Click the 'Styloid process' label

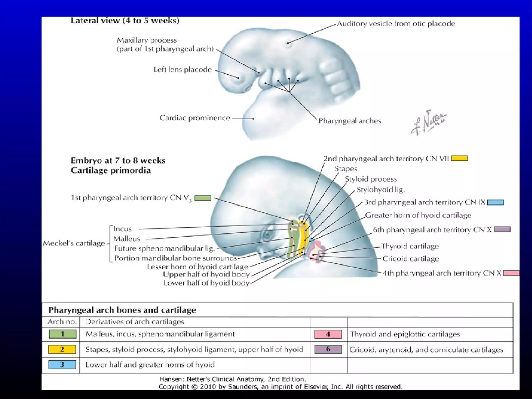pyautogui.click(x=371, y=179)
